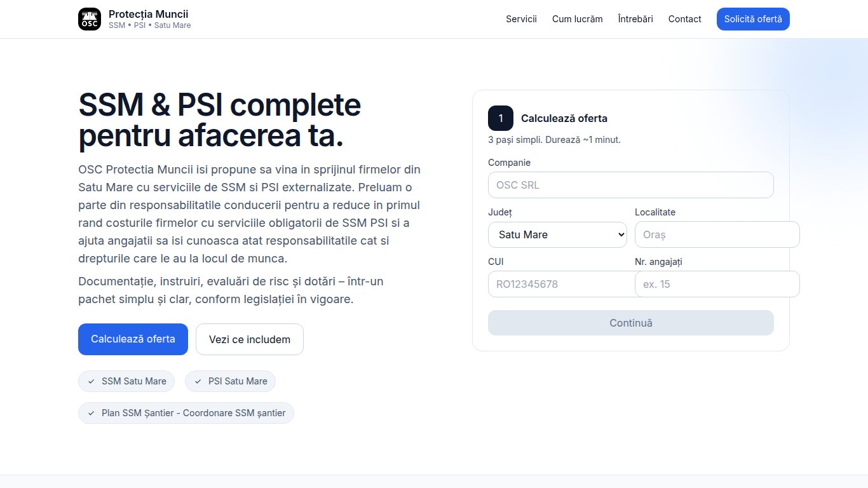Screen dimensions: 868x488
Task: Click the checkmark beside Plan SSM Șantier badge
Action: (90, 413)
